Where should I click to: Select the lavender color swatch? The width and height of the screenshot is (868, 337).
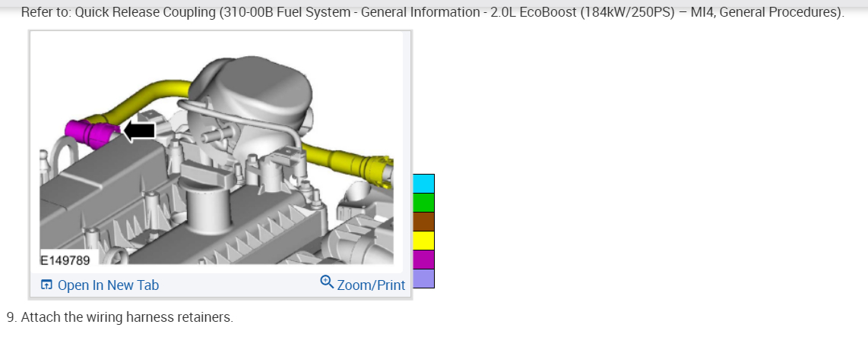(423, 279)
